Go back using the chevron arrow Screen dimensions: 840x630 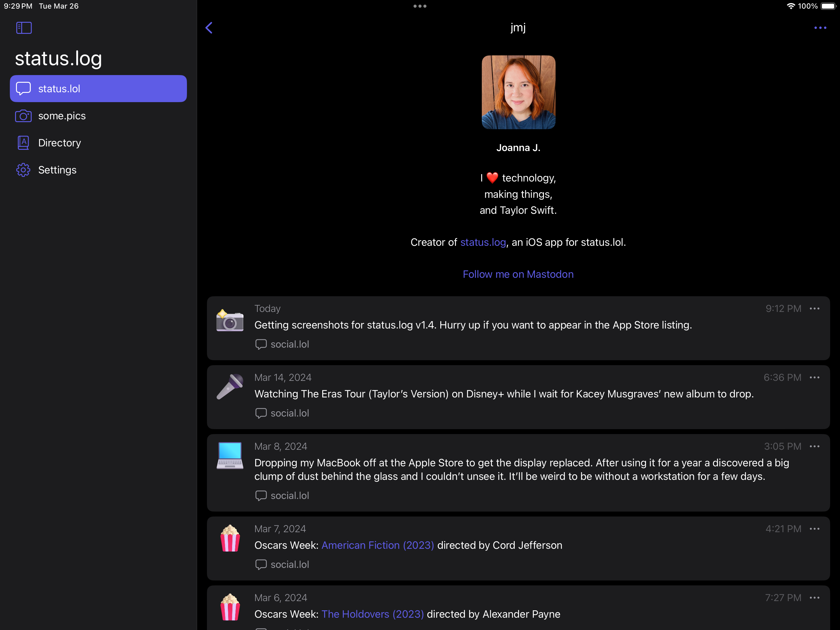pos(209,28)
